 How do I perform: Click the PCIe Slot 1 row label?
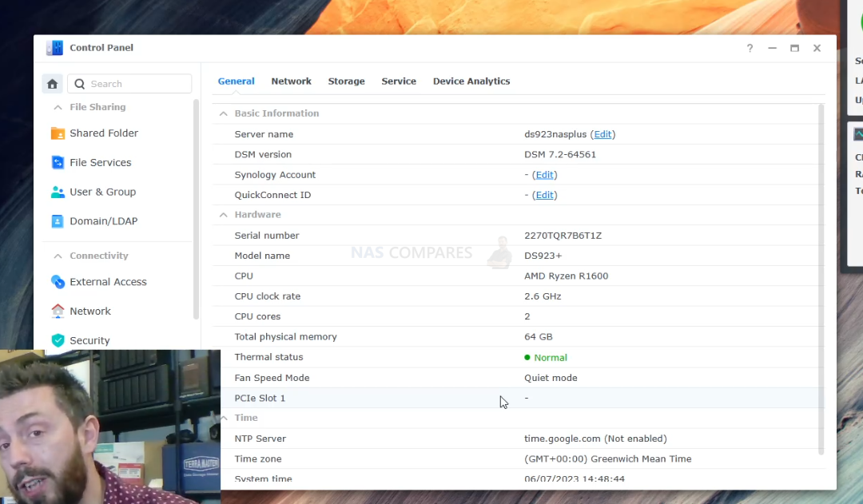tap(260, 398)
